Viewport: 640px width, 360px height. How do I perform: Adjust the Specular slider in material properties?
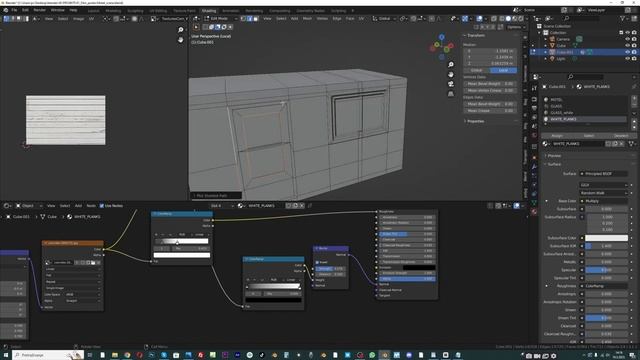click(606, 270)
